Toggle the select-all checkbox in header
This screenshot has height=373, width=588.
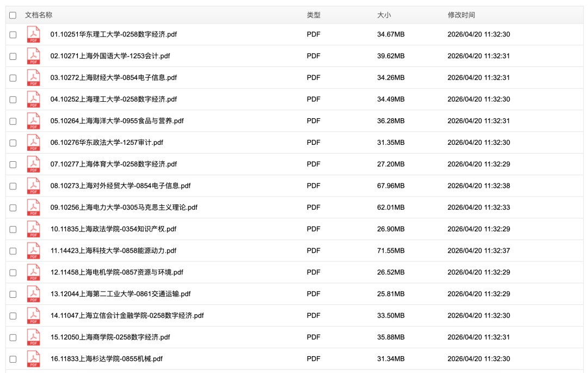[13, 15]
